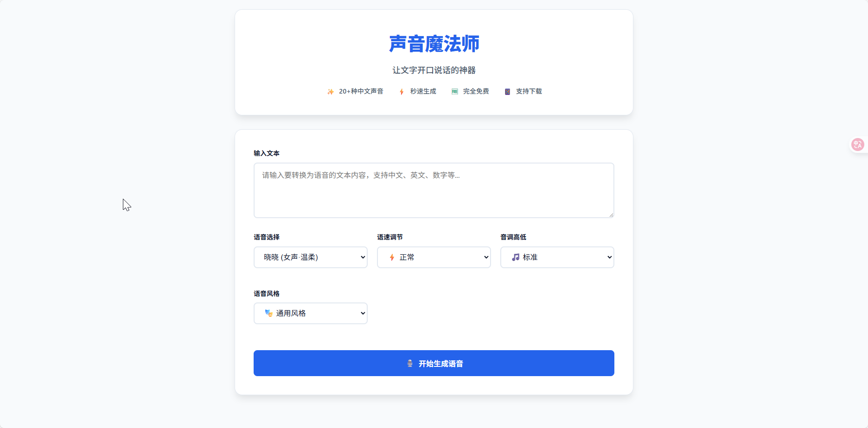Screen dimensions: 868x428
Task: Focus the 输入文本 text area
Action: 434,190
